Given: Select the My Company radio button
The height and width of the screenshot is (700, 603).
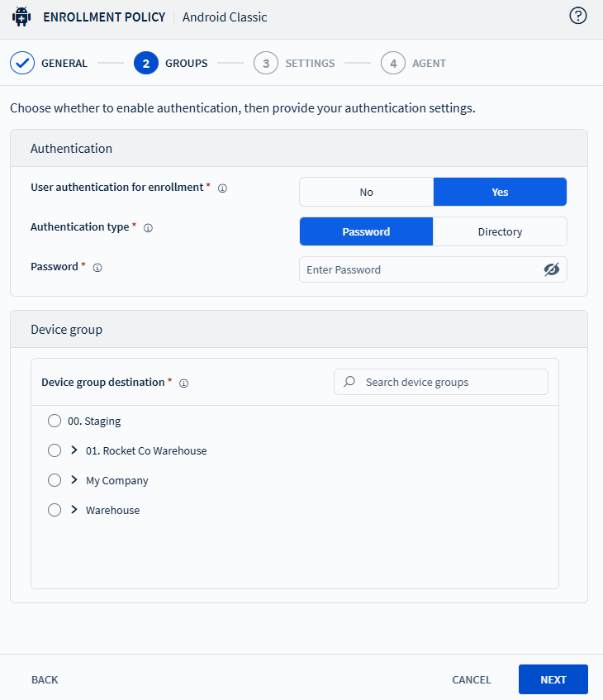Looking at the screenshot, I should (x=55, y=480).
